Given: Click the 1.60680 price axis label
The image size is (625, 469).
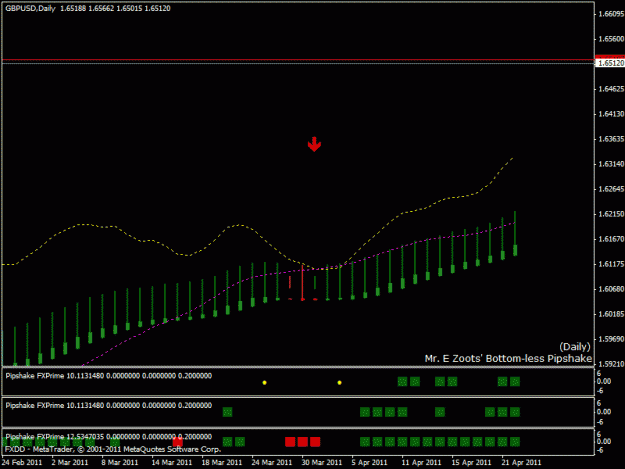Looking at the screenshot, I should click(611, 289).
